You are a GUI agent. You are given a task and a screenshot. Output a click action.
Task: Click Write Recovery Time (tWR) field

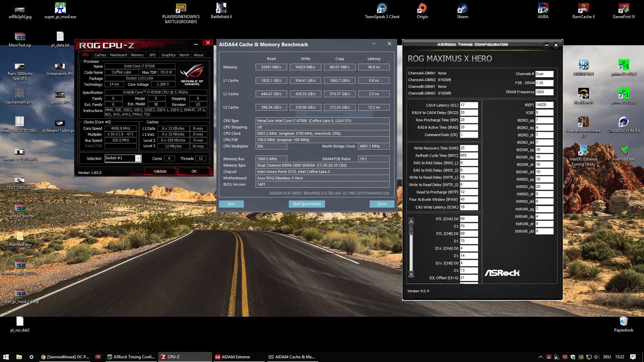coord(469,148)
